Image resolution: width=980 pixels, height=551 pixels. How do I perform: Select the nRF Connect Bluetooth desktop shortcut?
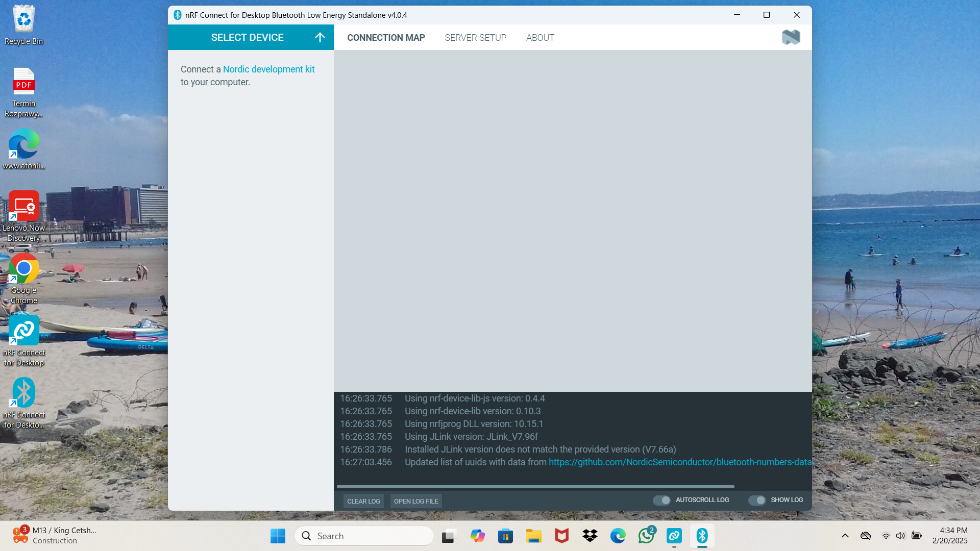[x=23, y=403]
